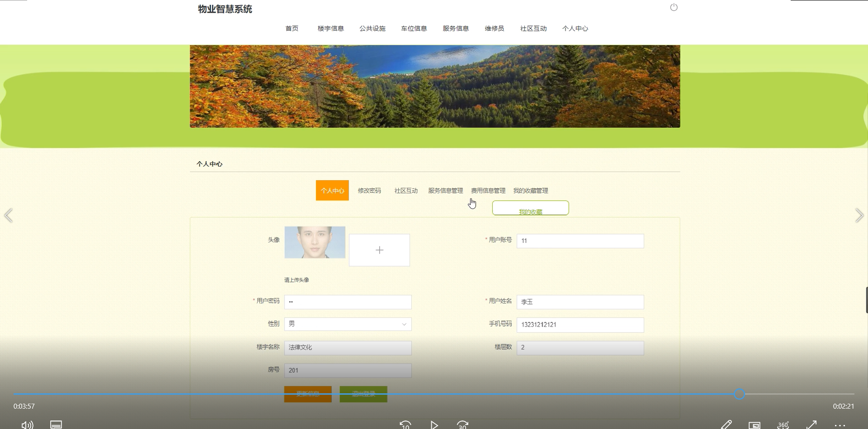Click the 手机号码 input field
Image resolution: width=868 pixels, height=429 pixels.
[580, 325]
